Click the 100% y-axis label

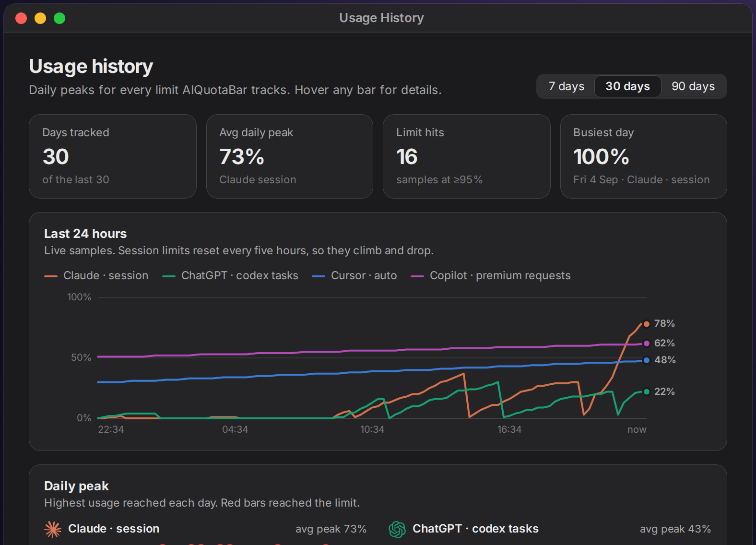tap(79, 297)
